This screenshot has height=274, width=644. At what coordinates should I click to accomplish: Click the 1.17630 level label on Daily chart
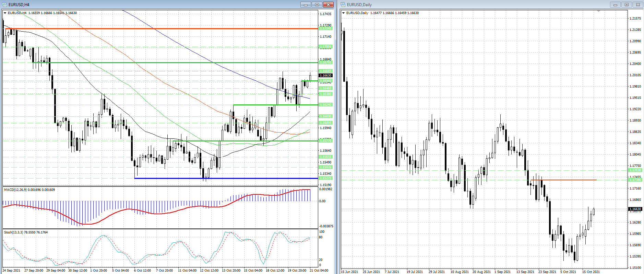635,170
